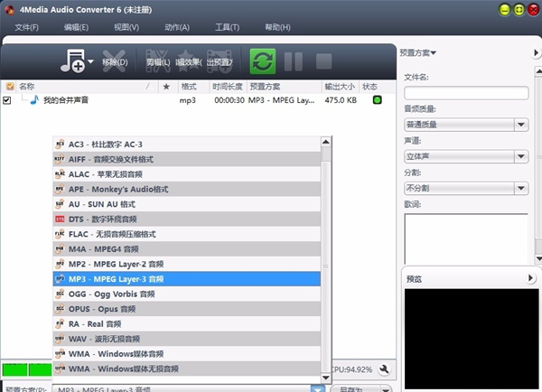Select AIFF audio interchange format entry
The image size is (542, 392).
click(x=187, y=159)
